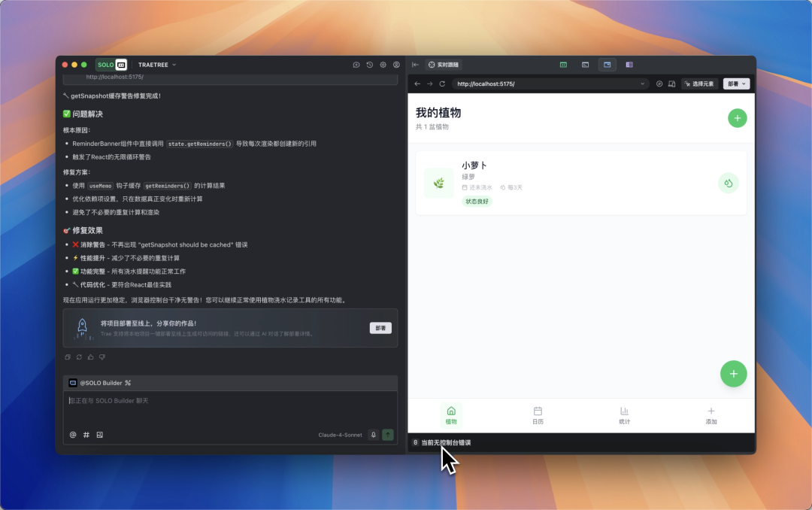The height and width of the screenshot is (510, 812).
Task: Open user account profile icon
Action: (397, 65)
